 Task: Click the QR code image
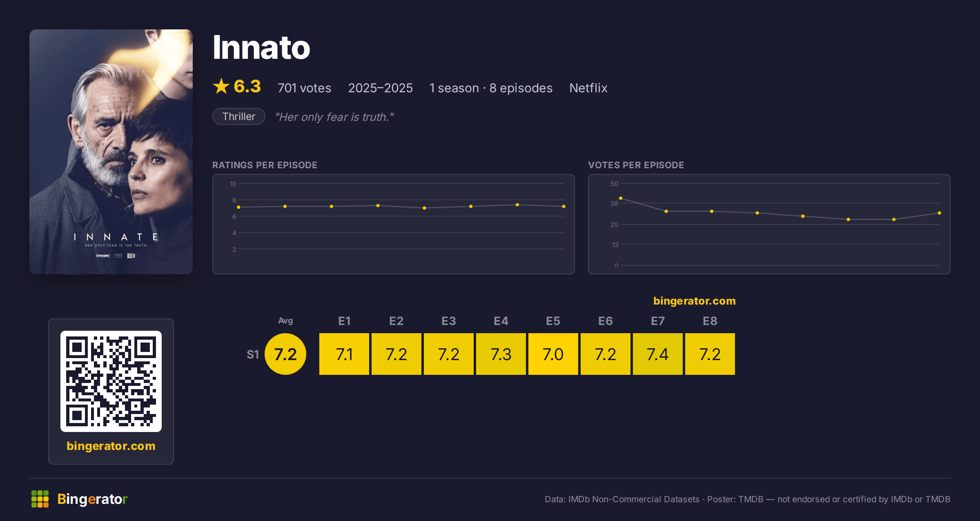pyautogui.click(x=111, y=381)
